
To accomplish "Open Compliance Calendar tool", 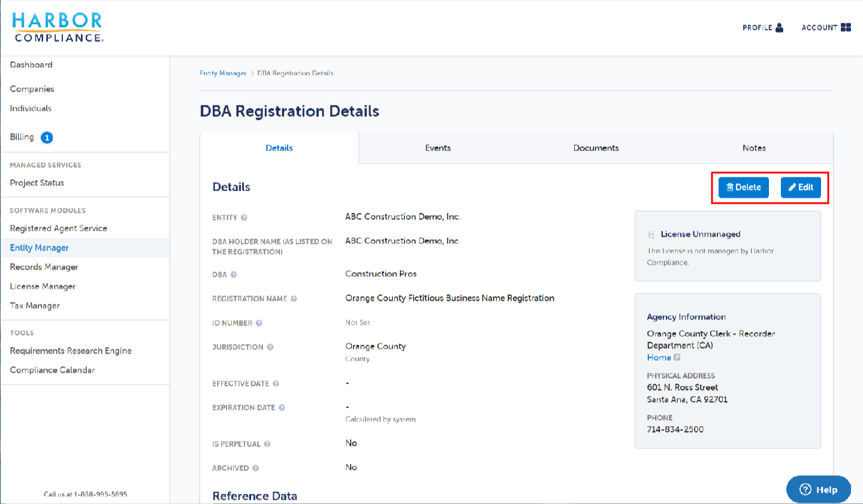I will 52,370.
